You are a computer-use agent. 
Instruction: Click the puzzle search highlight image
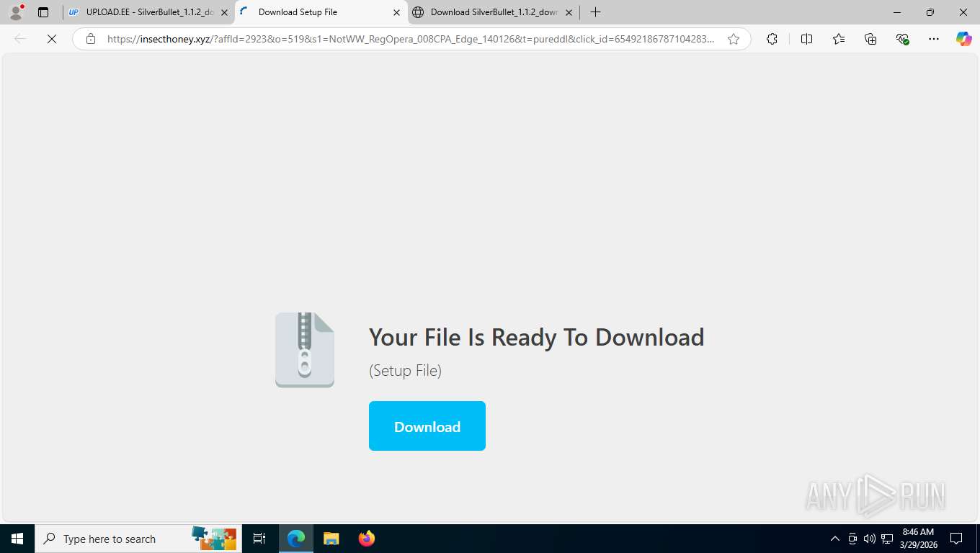[214, 537]
